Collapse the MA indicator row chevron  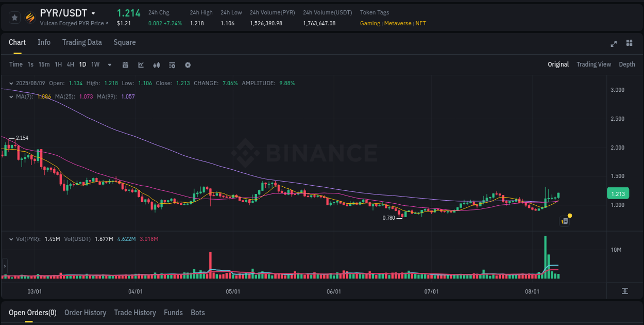(x=11, y=96)
